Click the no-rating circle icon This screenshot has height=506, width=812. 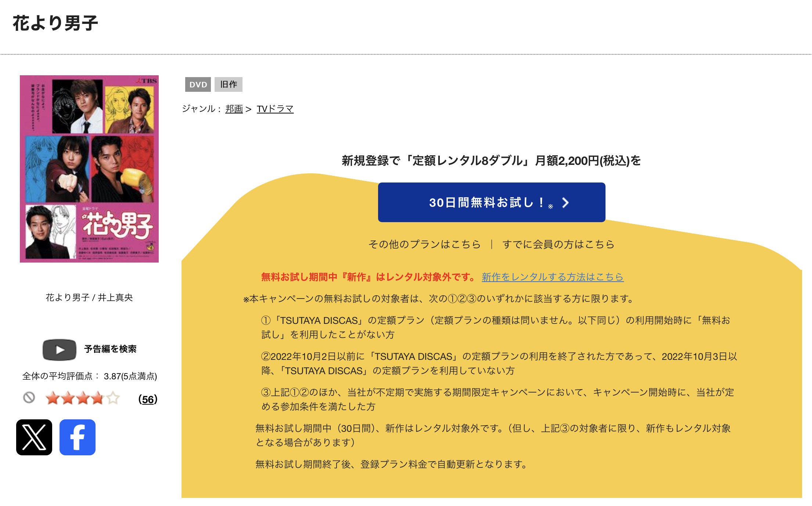coord(29,397)
